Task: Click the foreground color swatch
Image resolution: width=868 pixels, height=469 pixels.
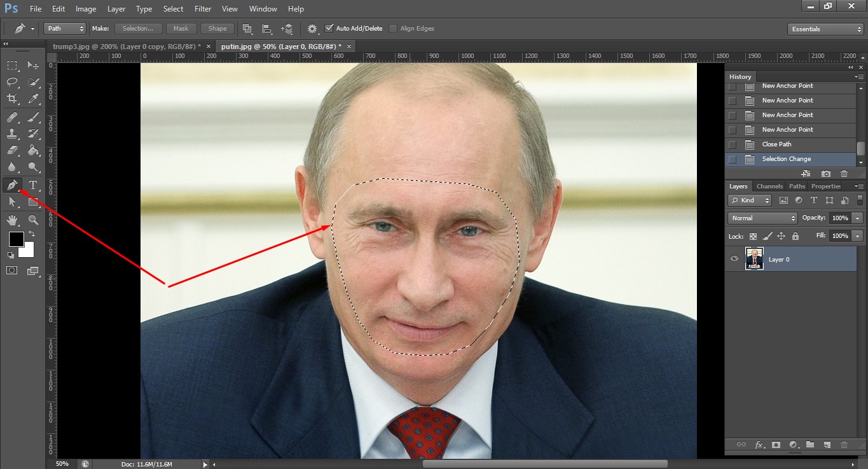Action: 16,239
